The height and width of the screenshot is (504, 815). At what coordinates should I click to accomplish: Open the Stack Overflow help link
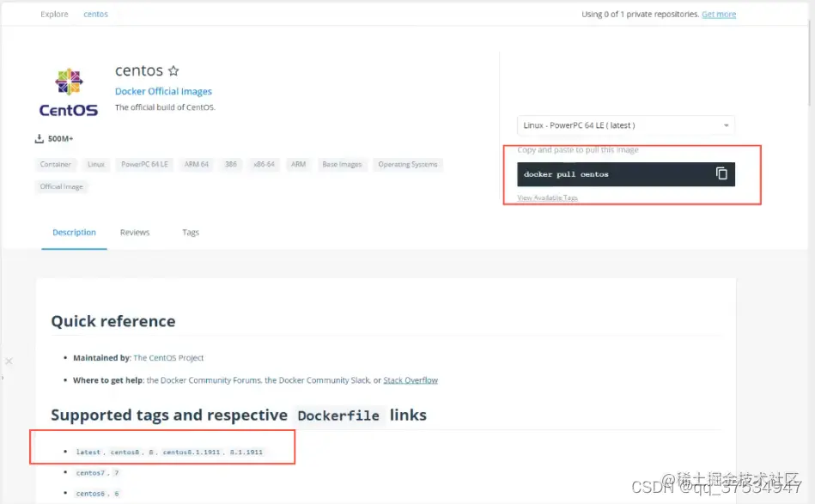(411, 380)
